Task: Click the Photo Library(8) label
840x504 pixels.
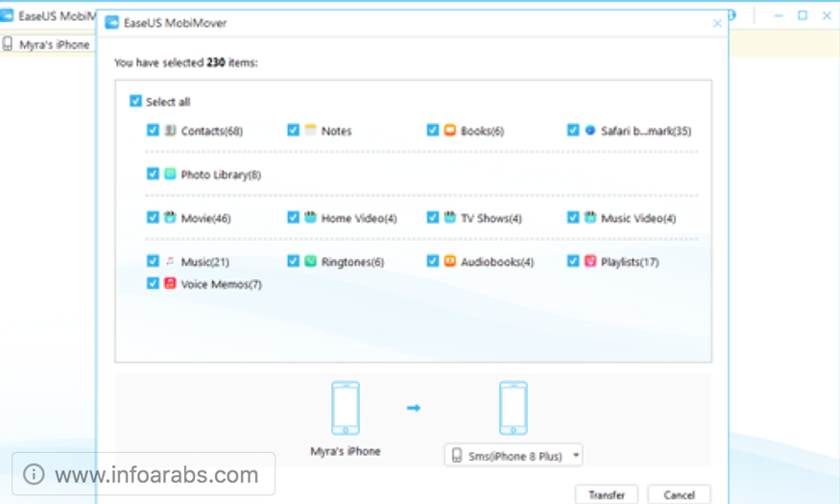Action: (221, 175)
